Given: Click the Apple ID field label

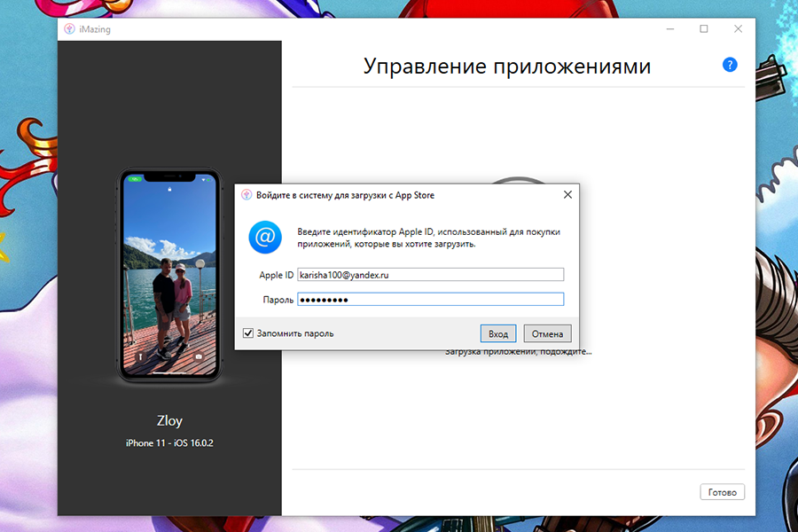Looking at the screenshot, I should [x=277, y=275].
